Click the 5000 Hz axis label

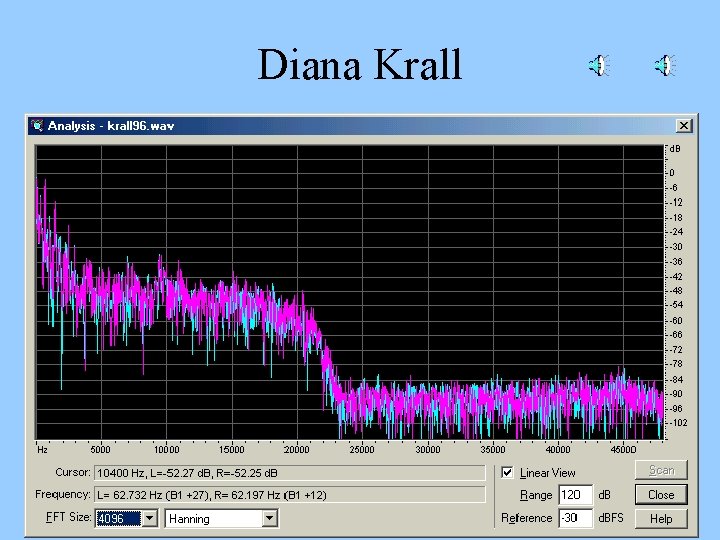click(100, 450)
